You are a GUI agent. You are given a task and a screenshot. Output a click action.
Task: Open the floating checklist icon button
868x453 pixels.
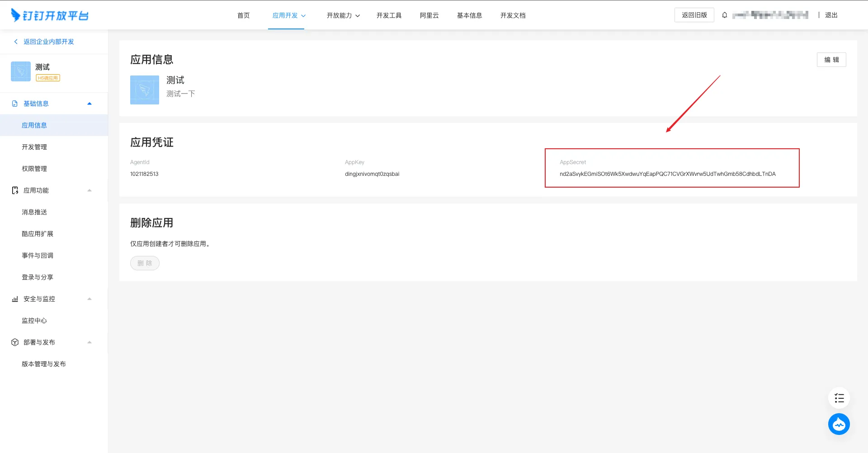(x=839, y=398)
